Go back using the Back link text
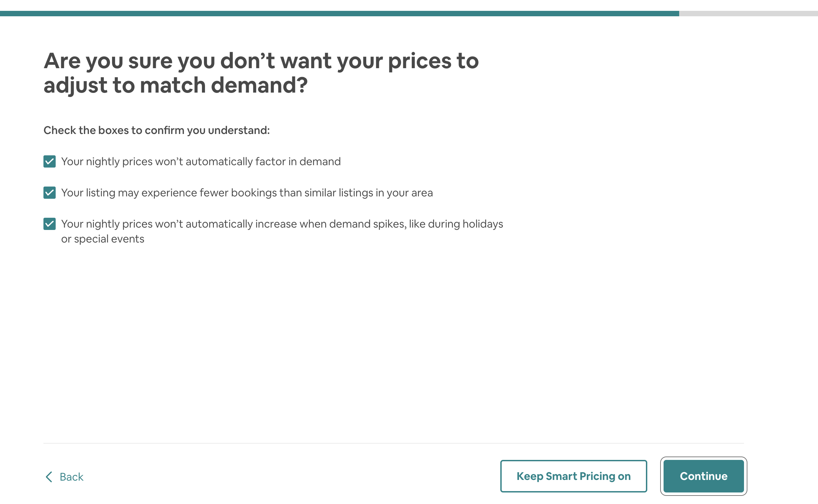 pos(71,477)
